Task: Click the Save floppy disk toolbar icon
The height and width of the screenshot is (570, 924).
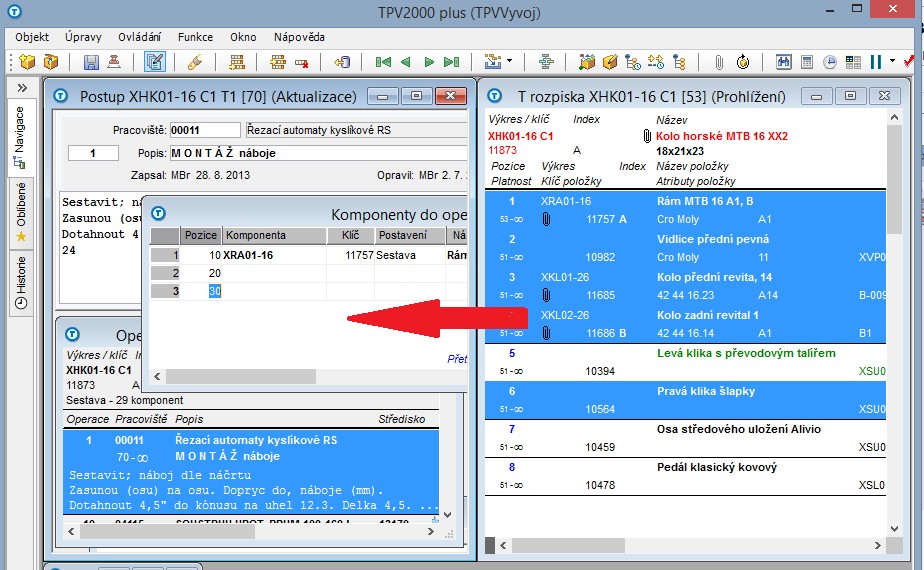Action: (x=91, y=62)
